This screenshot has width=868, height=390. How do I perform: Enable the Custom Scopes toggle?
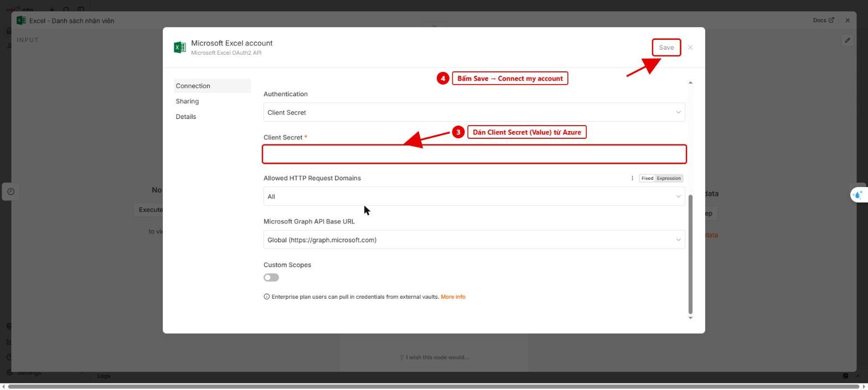271,278
